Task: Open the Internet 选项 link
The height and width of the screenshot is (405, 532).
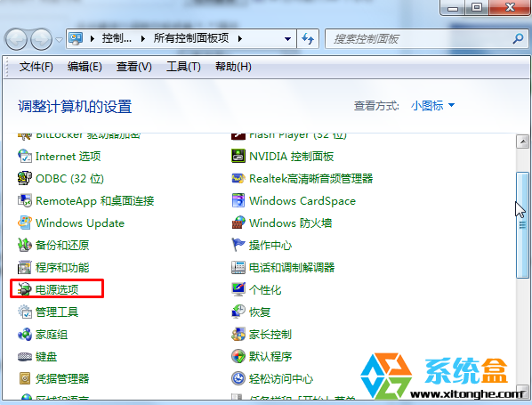Action: click(x=69, y=156)
